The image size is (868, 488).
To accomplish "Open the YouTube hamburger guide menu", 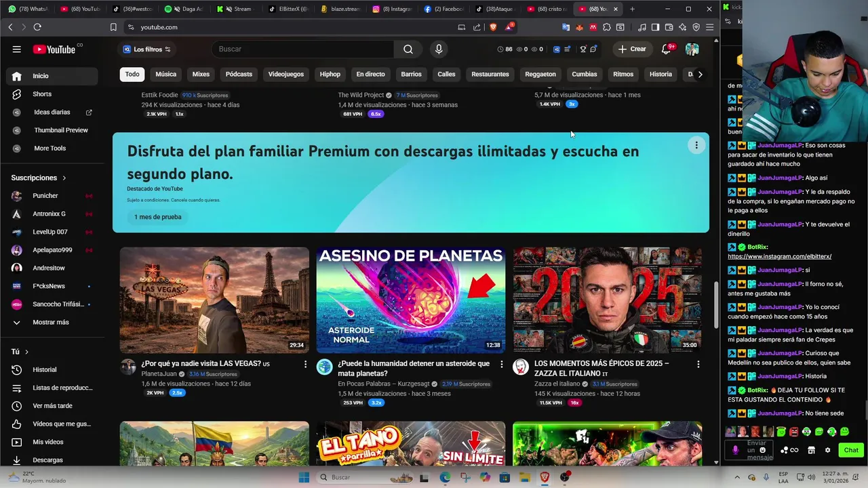I will click(16, 49).
